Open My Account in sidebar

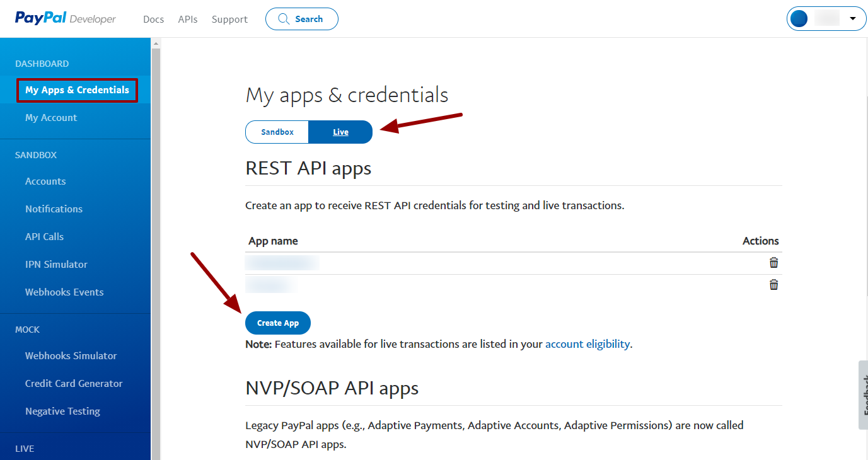[51, 118]
